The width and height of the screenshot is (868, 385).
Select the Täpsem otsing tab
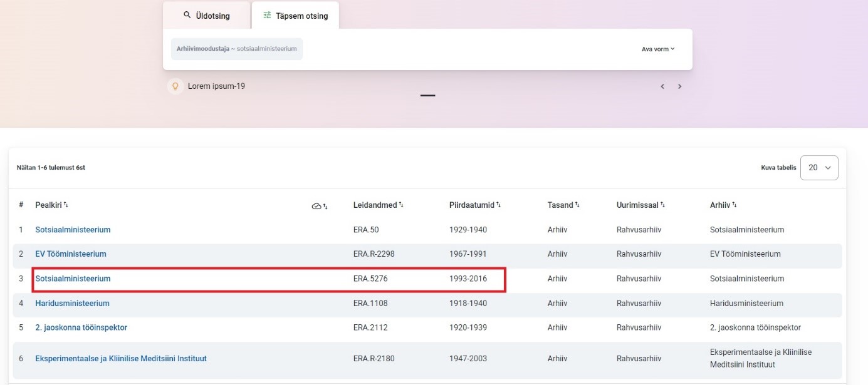[295, 16]
